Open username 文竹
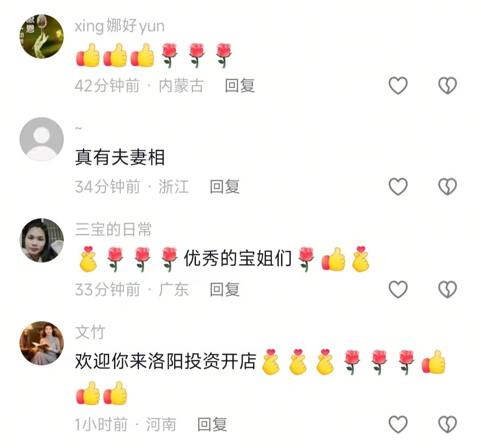This screenshot has width=481, height=448. [90, 332]
